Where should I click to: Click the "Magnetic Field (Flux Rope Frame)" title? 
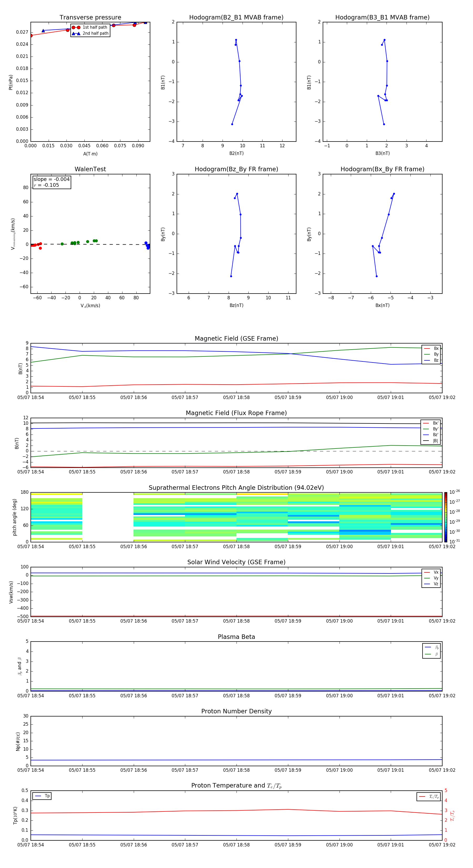pyautogui.click(x=236, y=413)
